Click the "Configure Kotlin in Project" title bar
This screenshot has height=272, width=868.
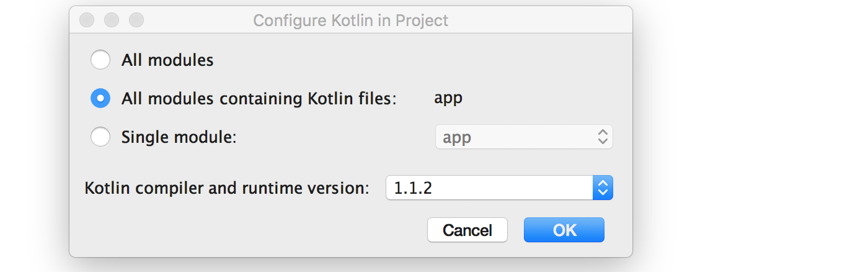click(x=350, y=20)
